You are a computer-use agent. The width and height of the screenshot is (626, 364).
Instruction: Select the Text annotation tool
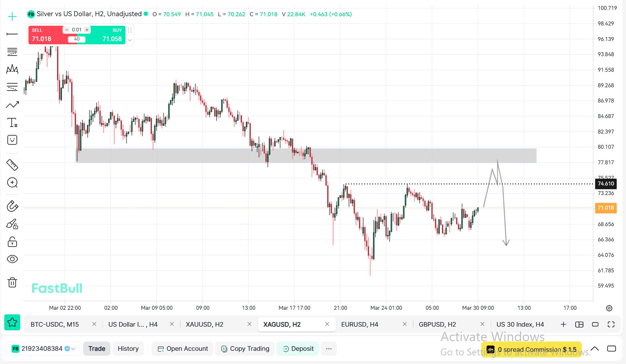[x=12, y=123]
